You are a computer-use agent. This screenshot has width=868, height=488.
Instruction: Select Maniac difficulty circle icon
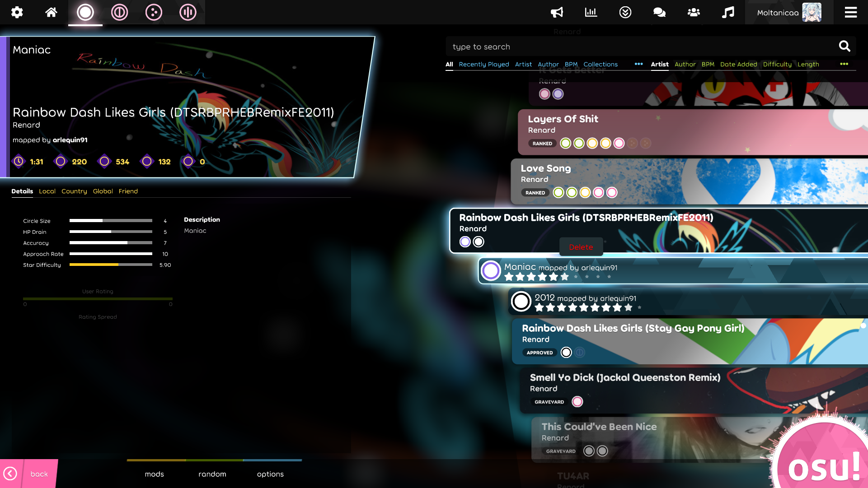pyautogui.click(x=491, y=271)
